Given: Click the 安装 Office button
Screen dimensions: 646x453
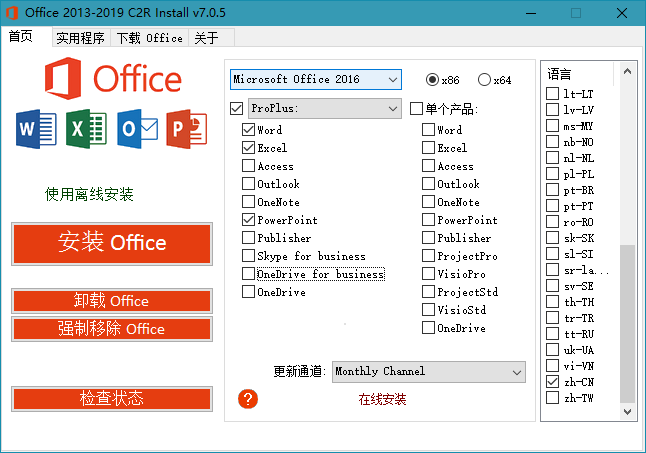Looking at the screenshot, I should (112, 243).
